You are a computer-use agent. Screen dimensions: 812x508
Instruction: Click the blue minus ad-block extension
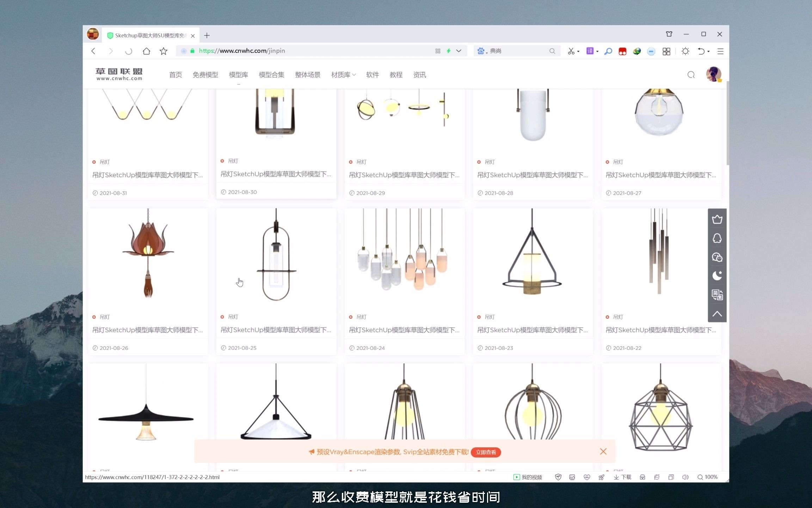point(651,52)
